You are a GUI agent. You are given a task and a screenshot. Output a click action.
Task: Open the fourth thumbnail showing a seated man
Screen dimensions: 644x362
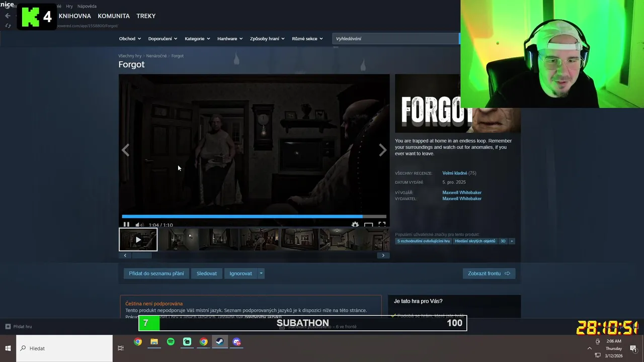259,239
